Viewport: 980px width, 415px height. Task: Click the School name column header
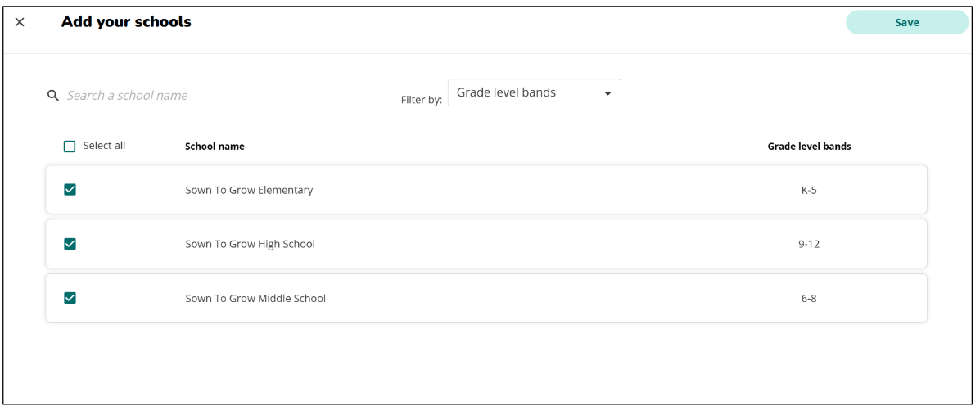(215, 147)
